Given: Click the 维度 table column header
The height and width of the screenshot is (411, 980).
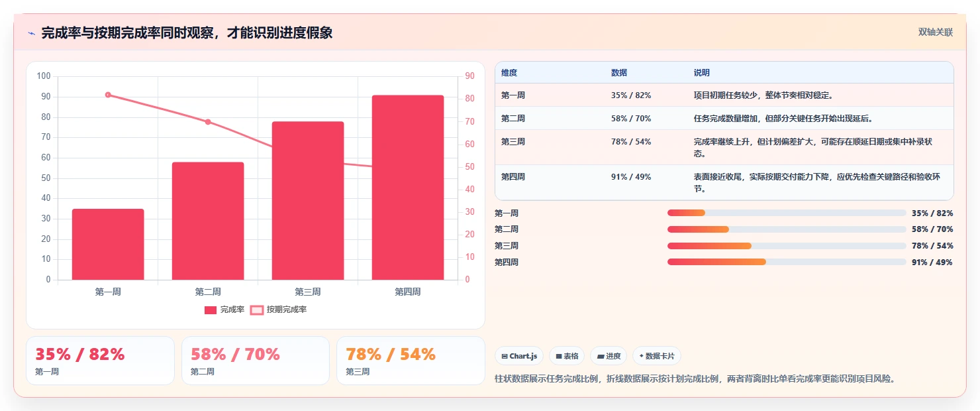Looking at the screenshot, I should coord(509,73).
